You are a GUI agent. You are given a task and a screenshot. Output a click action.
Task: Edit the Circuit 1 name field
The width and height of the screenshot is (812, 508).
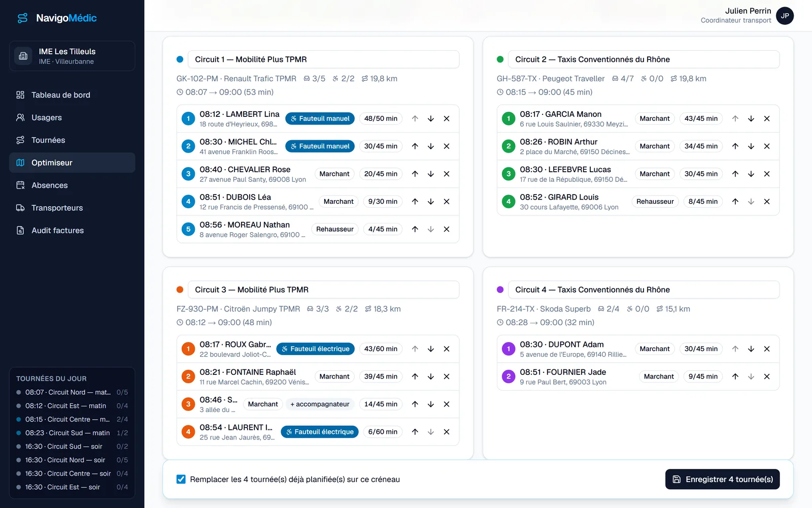pyautogui.click(x=323, y=59)
